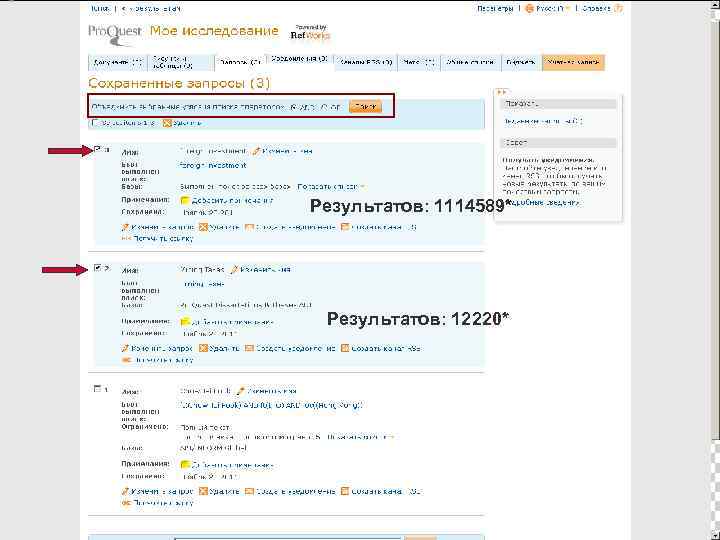Click yellow note icon in search 2

[185, 322]
